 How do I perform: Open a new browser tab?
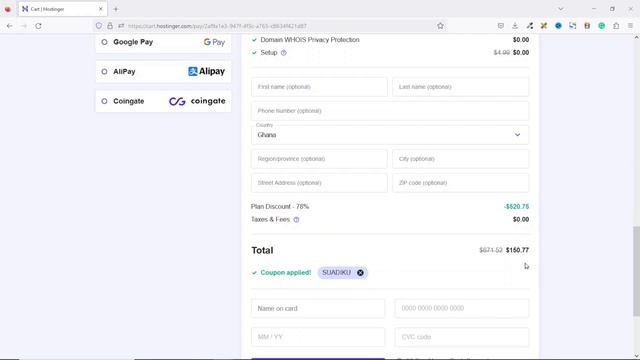point(116,9)
